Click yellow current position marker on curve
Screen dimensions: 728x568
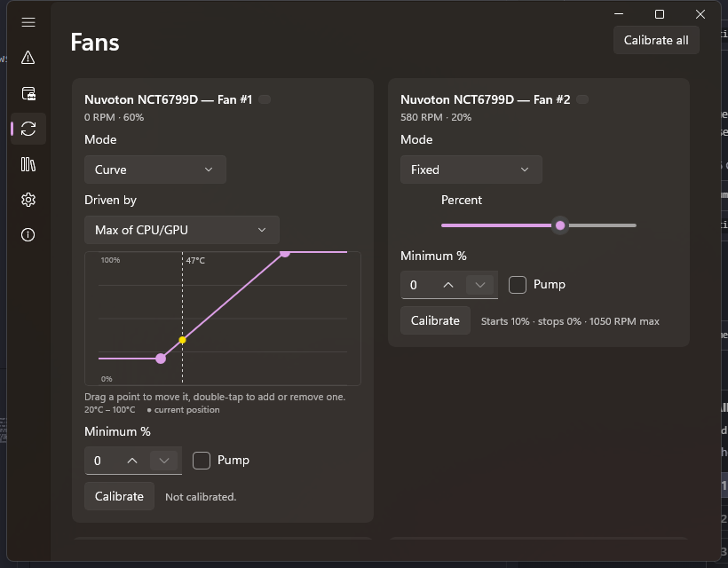click(183, 340)
